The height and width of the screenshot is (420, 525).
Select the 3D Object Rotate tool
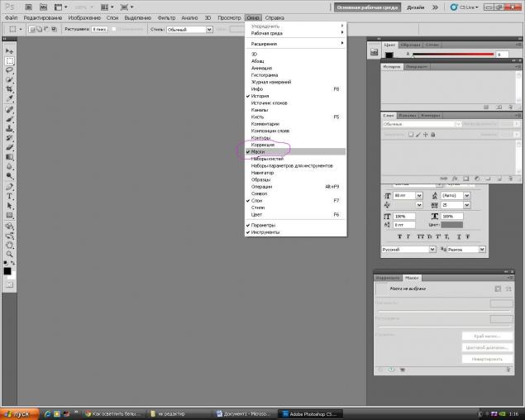[9, 226]
